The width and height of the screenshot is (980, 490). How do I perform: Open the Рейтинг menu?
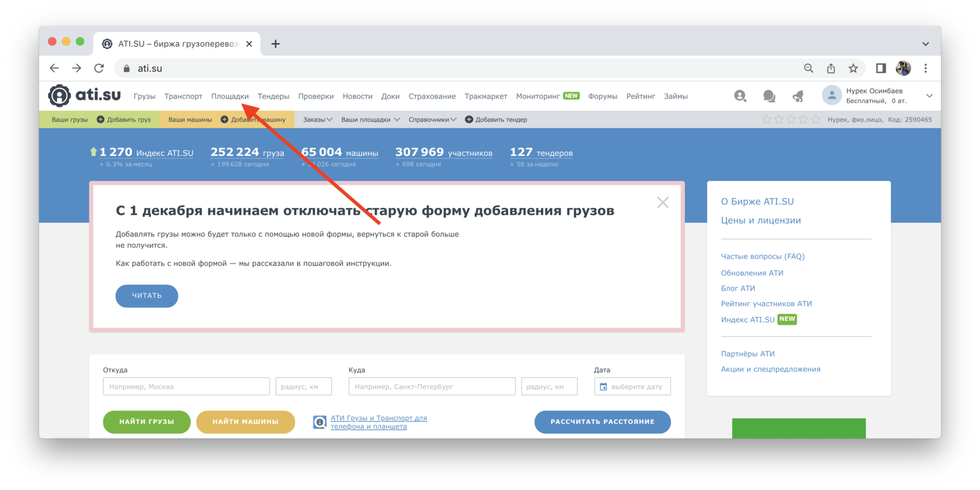640,96
